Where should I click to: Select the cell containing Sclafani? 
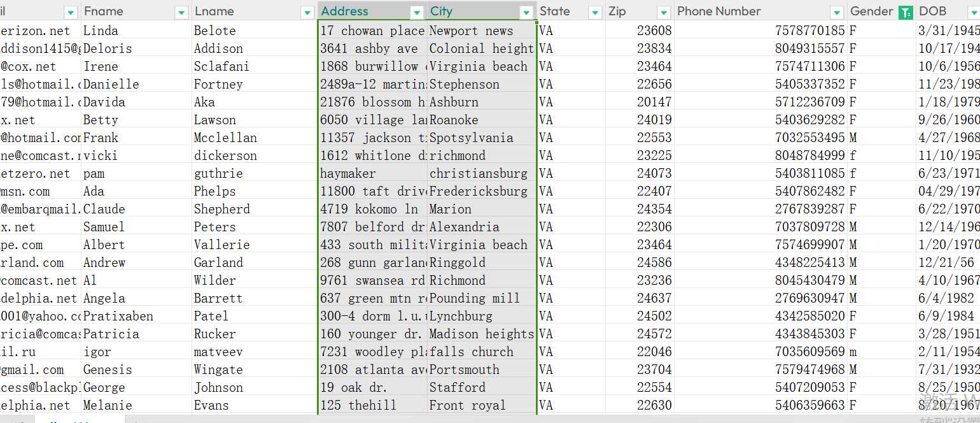pos(255,66)
